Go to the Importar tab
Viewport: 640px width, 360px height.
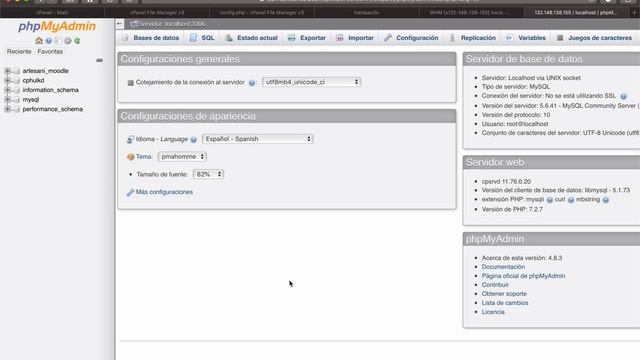[x=355, y=38]
